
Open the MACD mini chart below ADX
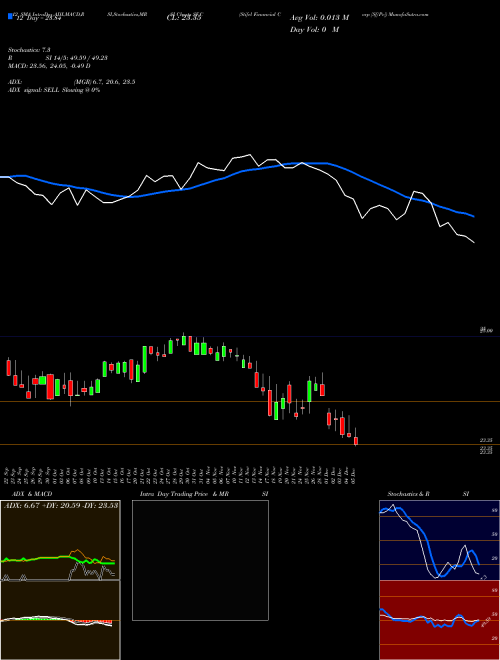[x=60, y=620]
